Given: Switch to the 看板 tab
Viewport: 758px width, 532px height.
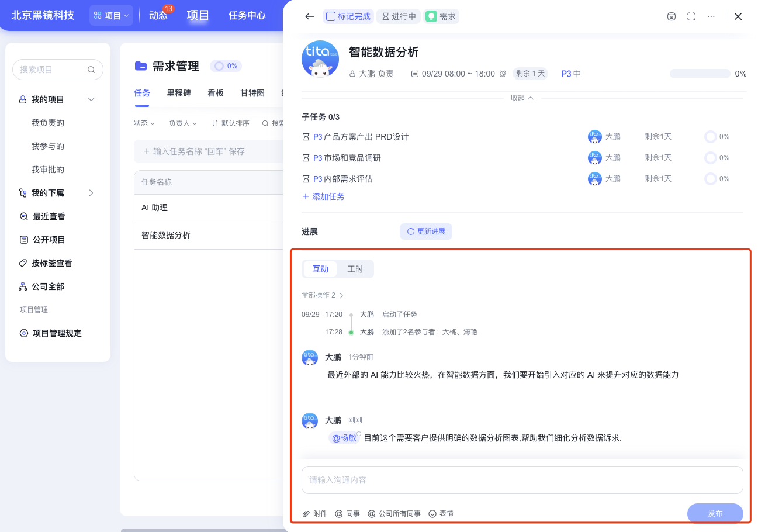Looking at the screenshot, I should pos(216,93).
